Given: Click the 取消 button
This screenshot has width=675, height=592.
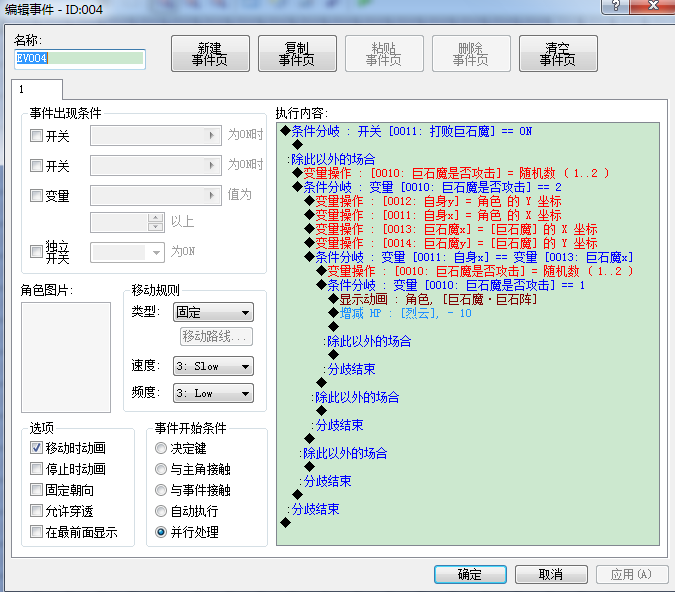Looking at the screenshot, I should [551, 574].
